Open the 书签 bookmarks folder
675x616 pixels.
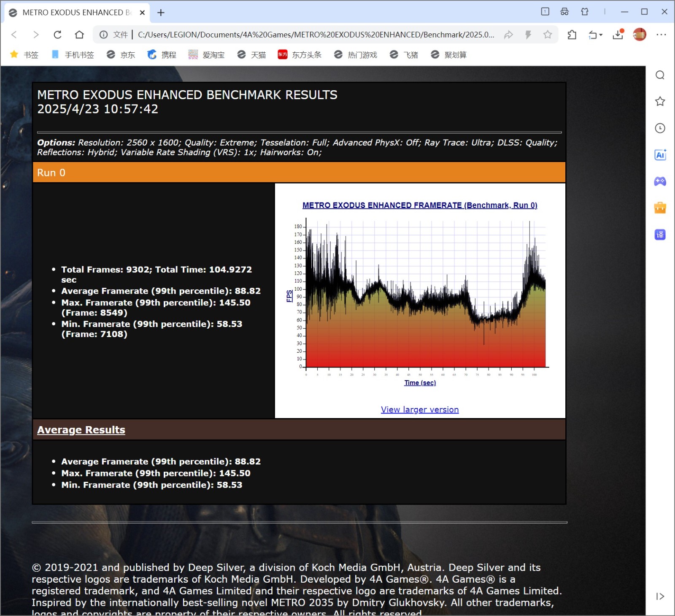pos(24,55)
